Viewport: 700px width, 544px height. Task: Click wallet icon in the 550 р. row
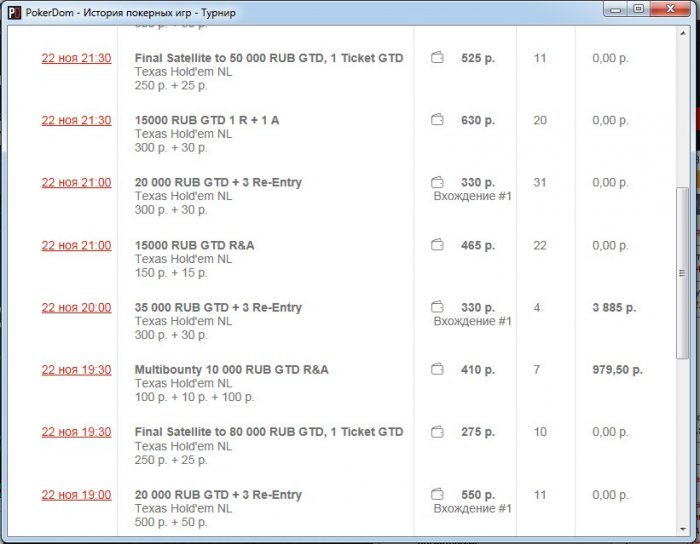click(437, 494)
